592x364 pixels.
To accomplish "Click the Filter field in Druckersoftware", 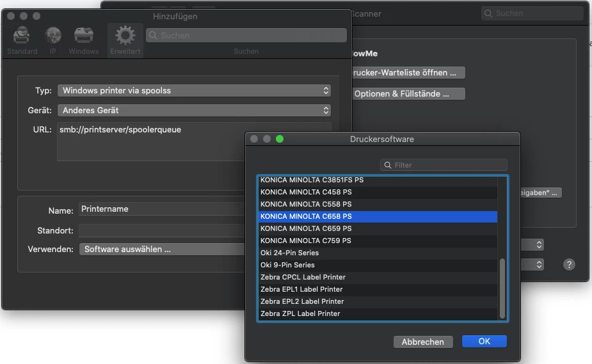I will tap(444, 165).
